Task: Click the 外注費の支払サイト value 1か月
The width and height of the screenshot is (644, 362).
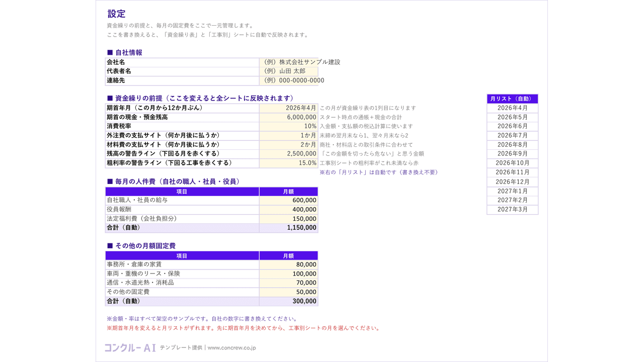Action: pyautogui.click(x=289, y=135)
